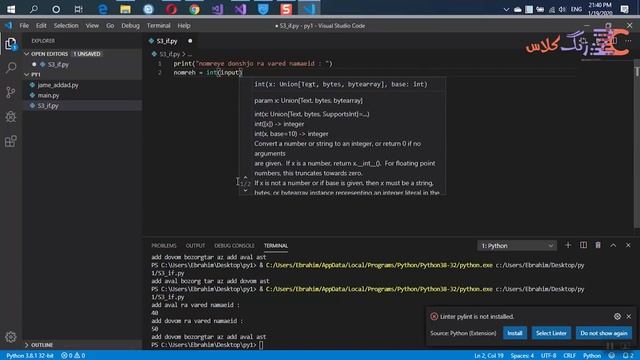Open notifications bell in status bar
Screen dimensions: 640x360
point(628,356)
